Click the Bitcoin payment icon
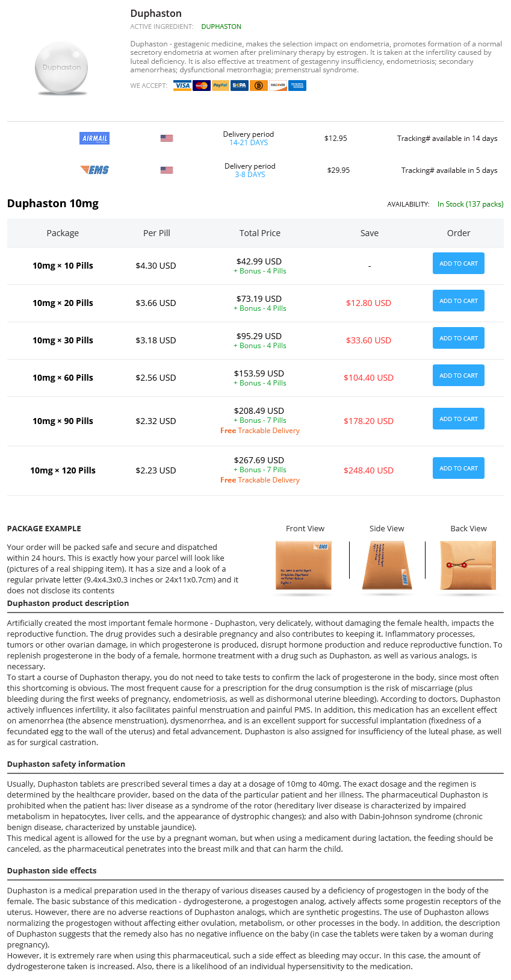The width and height of the screenshot is (511, 980). pyautogui.click(x=259, y=86)
